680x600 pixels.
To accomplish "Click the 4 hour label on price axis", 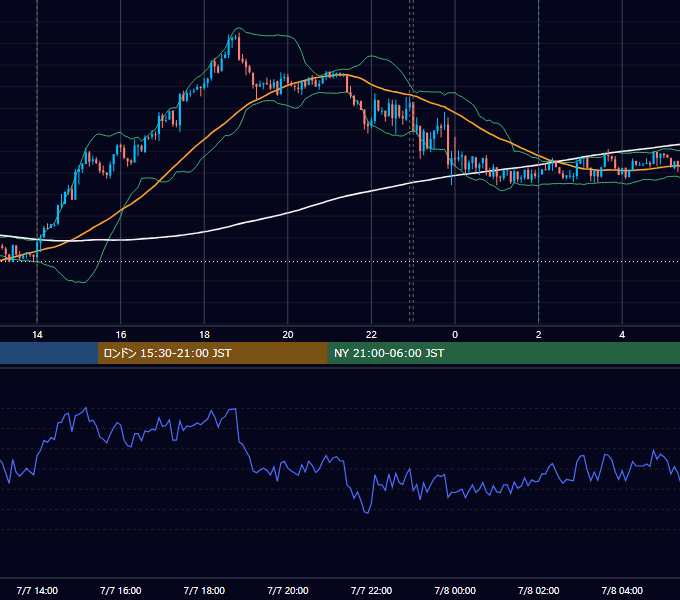I will click(x=622, y=335).
